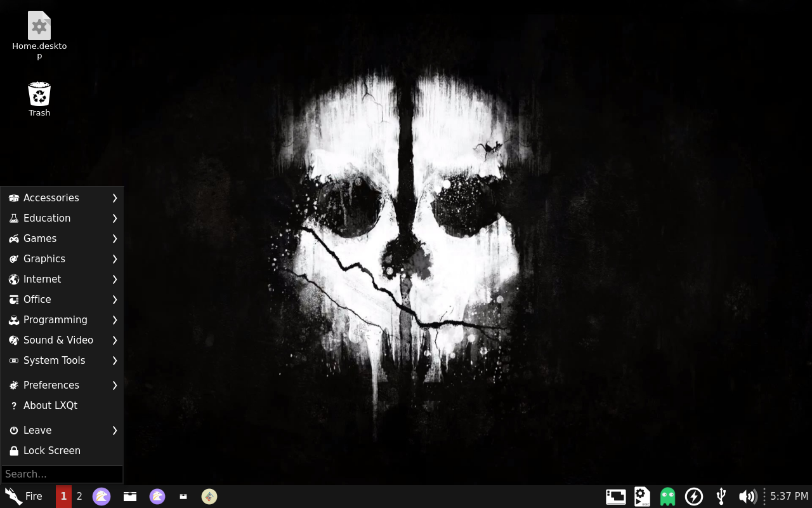Expand the Accessories submenu arrow
Screen dimensions: 812x508
tap(115, 198)
